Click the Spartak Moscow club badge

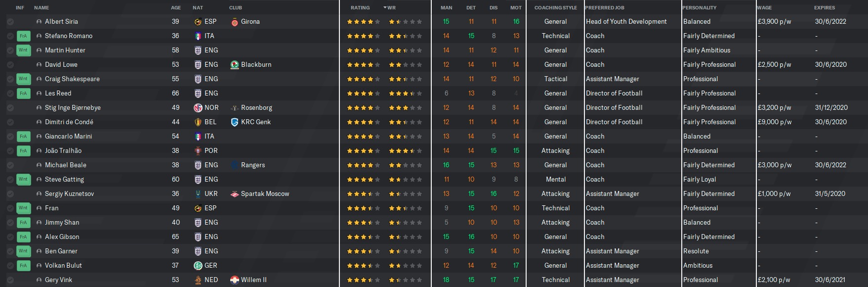(x=235, y=194)
